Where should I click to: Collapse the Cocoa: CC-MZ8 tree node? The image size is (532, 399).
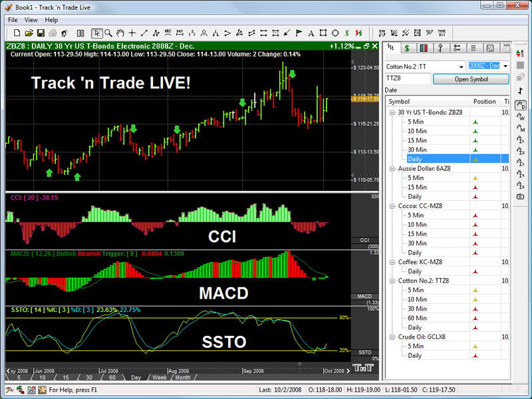coord(392,206)
